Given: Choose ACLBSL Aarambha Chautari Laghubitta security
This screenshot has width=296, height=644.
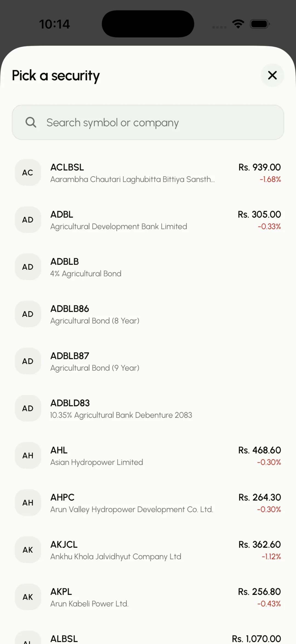Looking at the screenshot, I should (148, 172).
